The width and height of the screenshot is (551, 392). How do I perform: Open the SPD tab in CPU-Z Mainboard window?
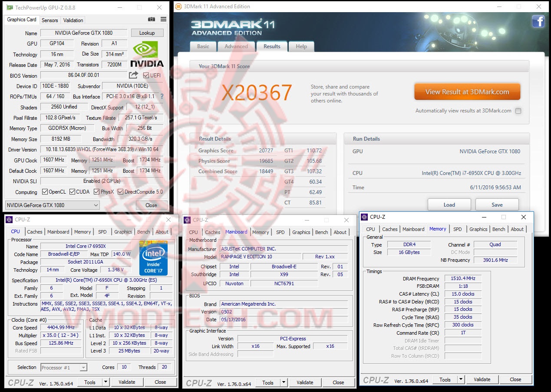click(280, 232)
